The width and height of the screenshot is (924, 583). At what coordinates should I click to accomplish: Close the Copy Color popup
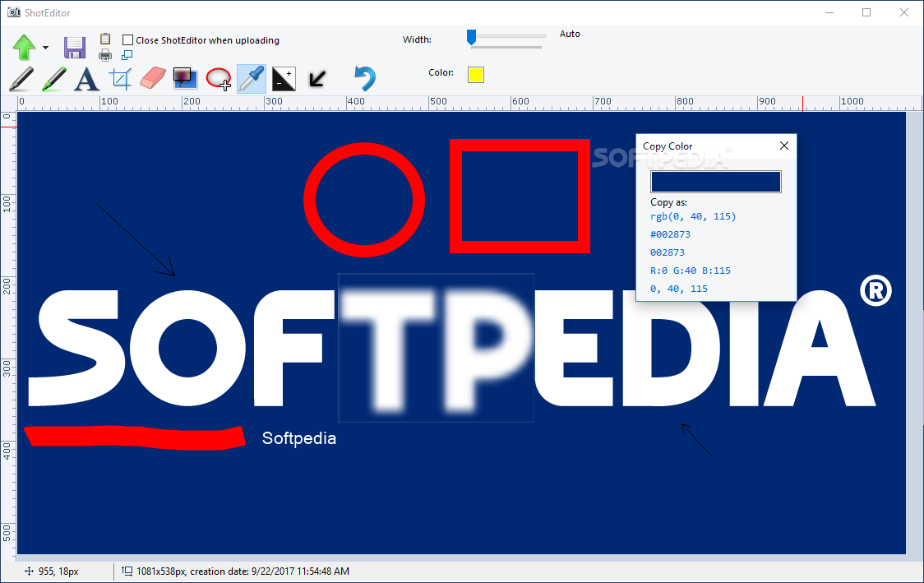783,146
